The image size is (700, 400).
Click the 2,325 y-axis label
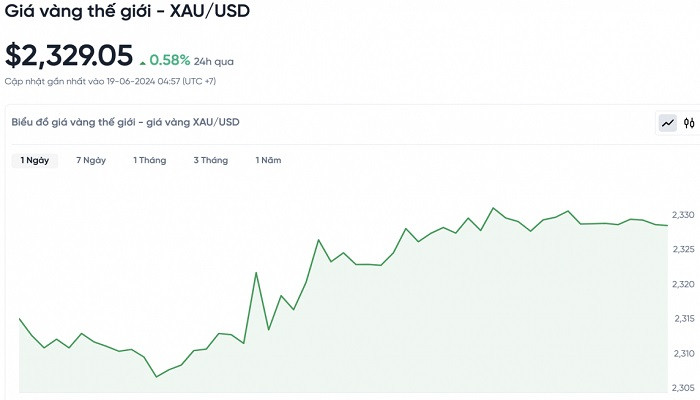click(683, 249)
